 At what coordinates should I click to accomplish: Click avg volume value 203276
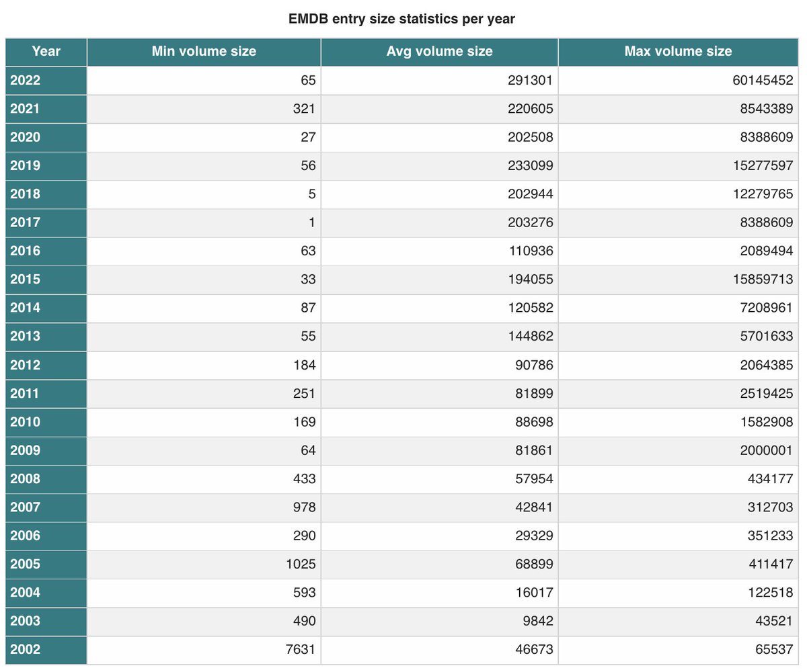tap(531, 223)
